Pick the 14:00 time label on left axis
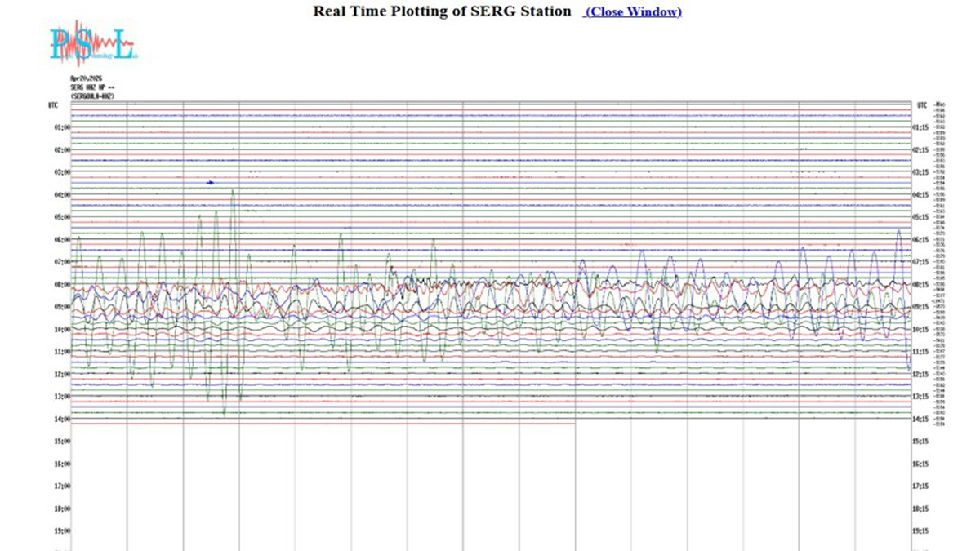This screenshot has height=551, width=980. click(x=61, y=419)
